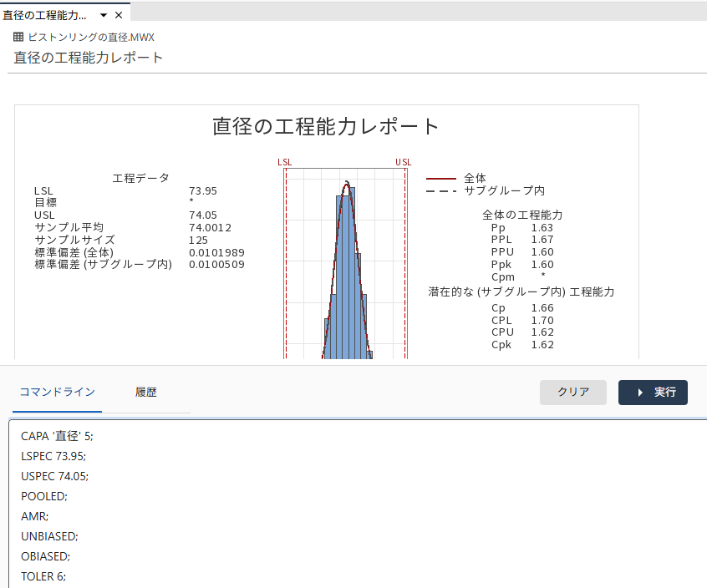
Task: Close the 直径の工程能力 tab
Action: (x=118, y=14)
